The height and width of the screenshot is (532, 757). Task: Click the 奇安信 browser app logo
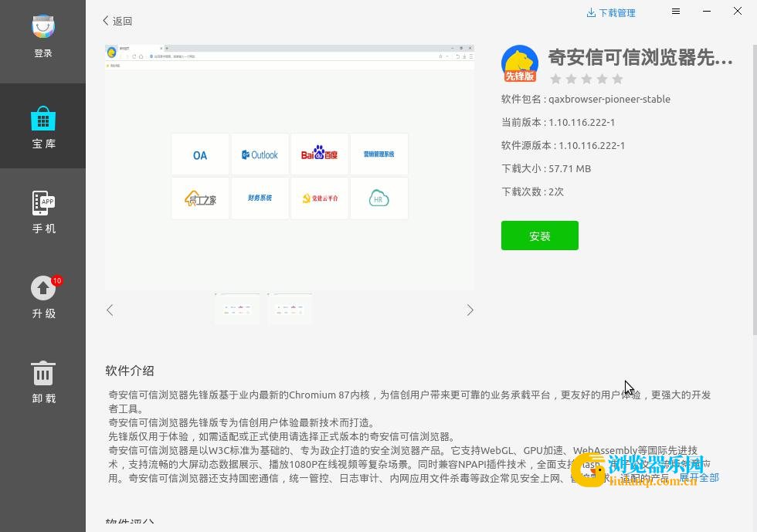tap(520, 63)
